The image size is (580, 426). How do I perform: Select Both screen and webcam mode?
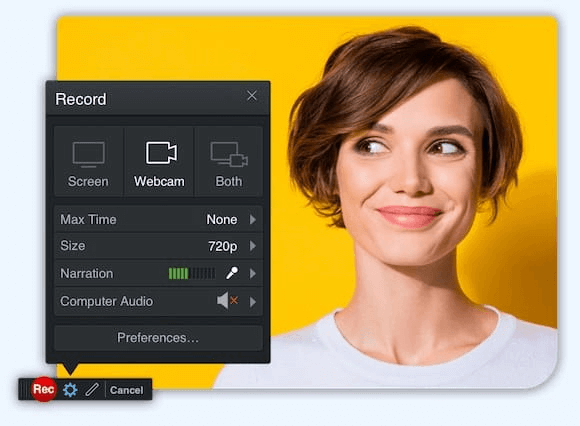pyautogui.click(x=229, y=162)
